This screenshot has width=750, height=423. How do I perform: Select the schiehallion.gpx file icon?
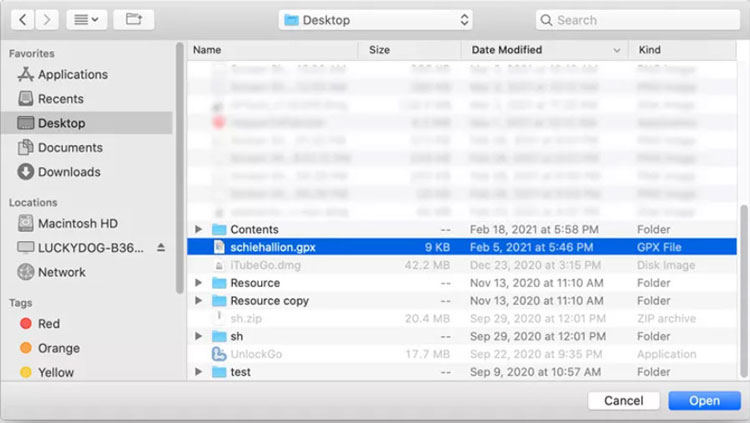[x=219, y=247]
